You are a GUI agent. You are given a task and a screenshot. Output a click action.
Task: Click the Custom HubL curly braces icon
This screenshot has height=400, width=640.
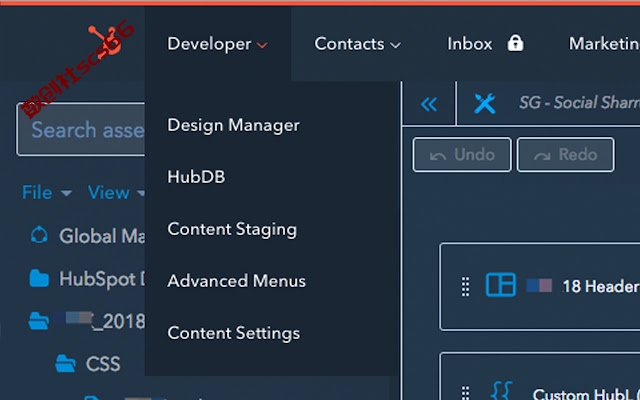pyautogui.click(x=501, y=391)
